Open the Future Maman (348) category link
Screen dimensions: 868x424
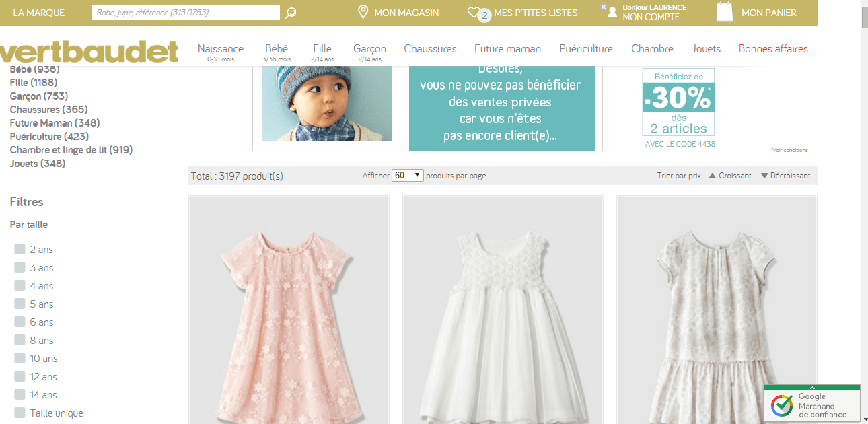(x=55, y=122)
